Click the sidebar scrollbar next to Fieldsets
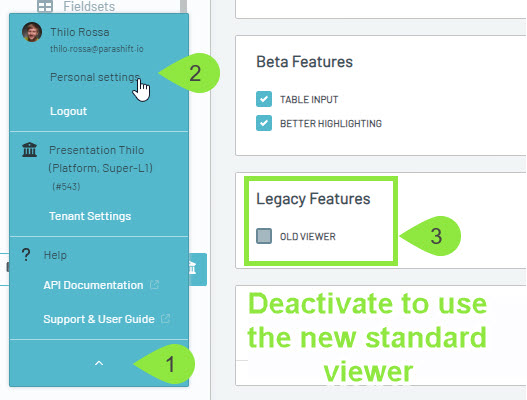This screenshot has height=400, width=527. point(183,7)
